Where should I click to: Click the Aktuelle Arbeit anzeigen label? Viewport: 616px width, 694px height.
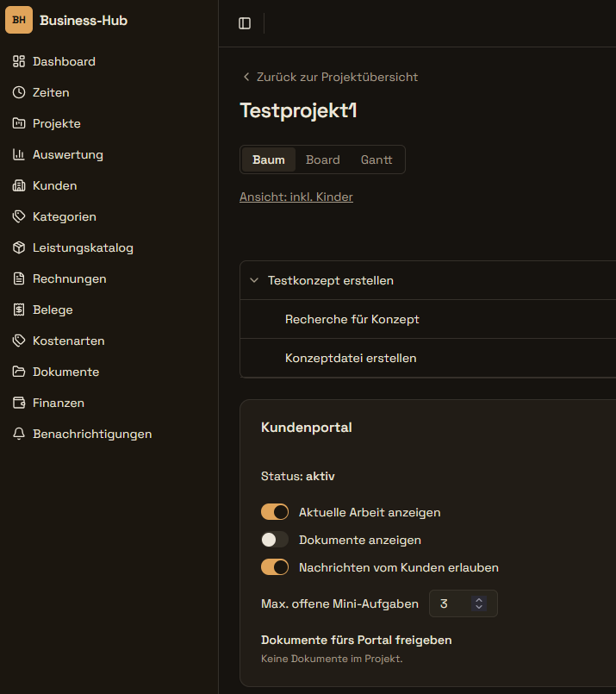tap(370, 512)
